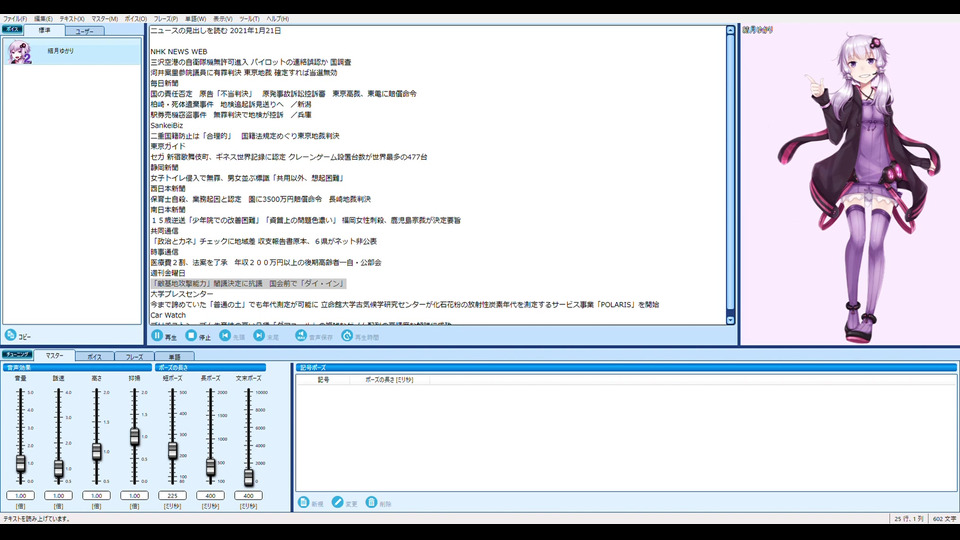Click the text editor scrollbar down arrow
Image resolution: width=960 pixels, height=540 pixels.
(730, 320)
